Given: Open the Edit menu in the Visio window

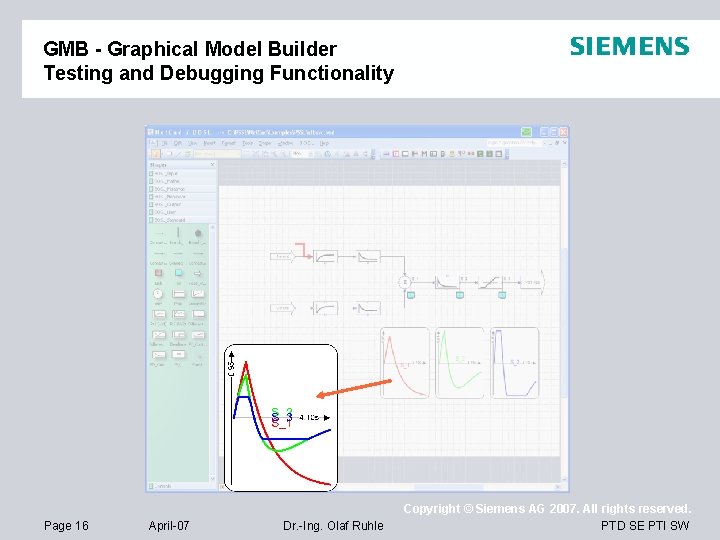Looking at the screenshot, I should tap(178, 143).
